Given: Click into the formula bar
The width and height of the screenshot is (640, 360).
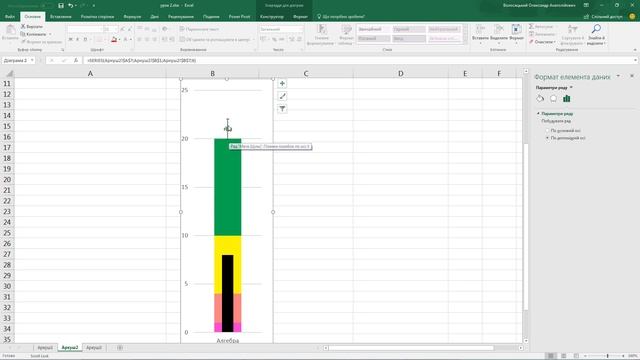Looking at the screenshot, I should [x=359, y=60].
